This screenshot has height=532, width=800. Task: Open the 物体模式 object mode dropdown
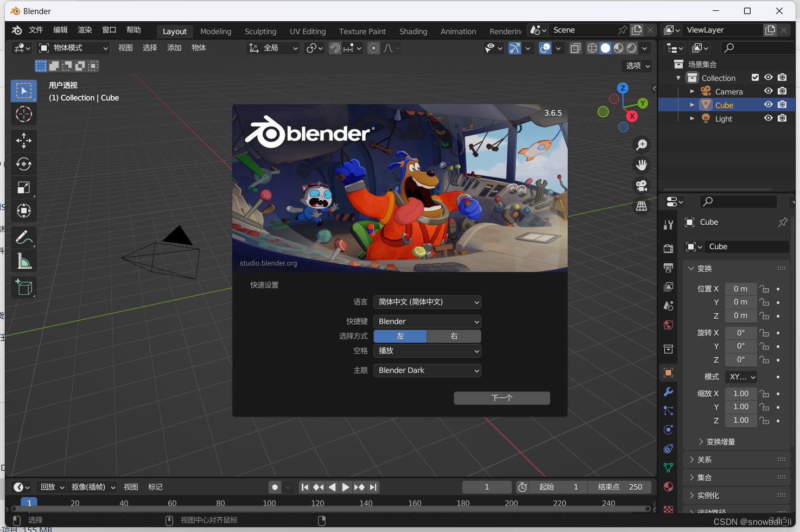(73, 48)
